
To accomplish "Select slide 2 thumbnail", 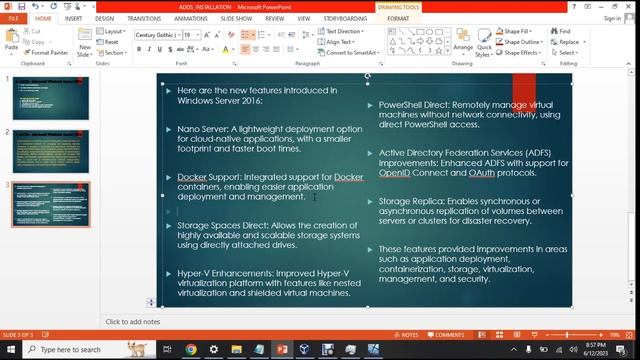I will pos(51,151).
